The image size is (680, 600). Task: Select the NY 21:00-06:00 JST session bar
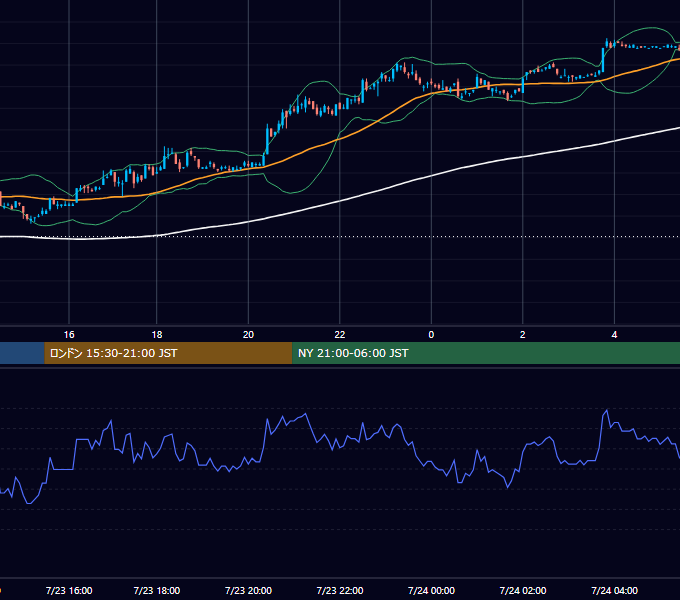tap(486, 353)
